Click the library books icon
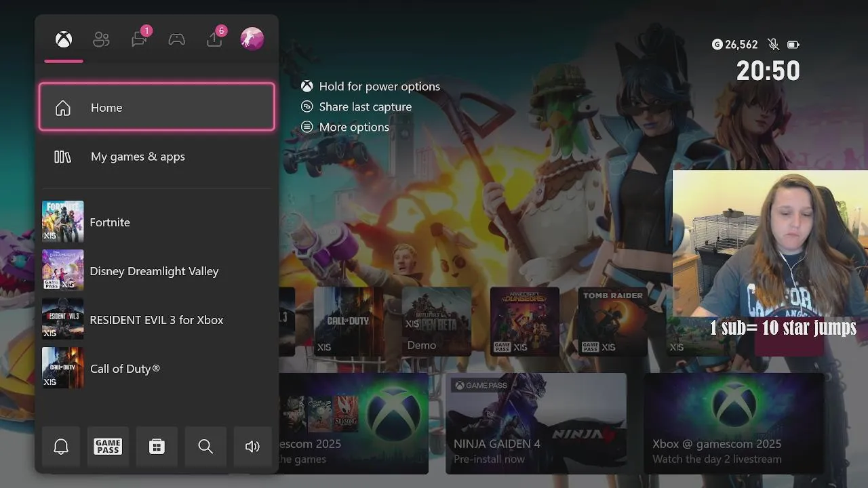This screenshot has height=488, width=868. pos(62,157)
